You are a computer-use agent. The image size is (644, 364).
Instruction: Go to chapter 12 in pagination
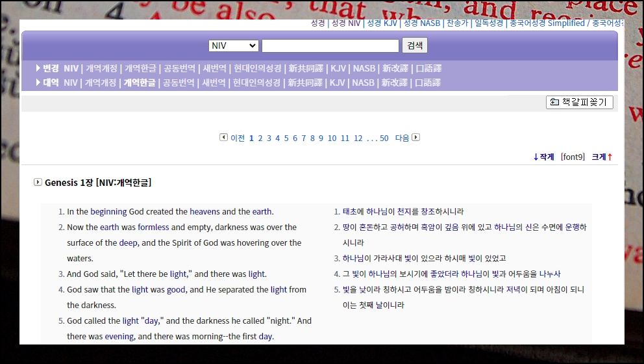click(358, 138)
